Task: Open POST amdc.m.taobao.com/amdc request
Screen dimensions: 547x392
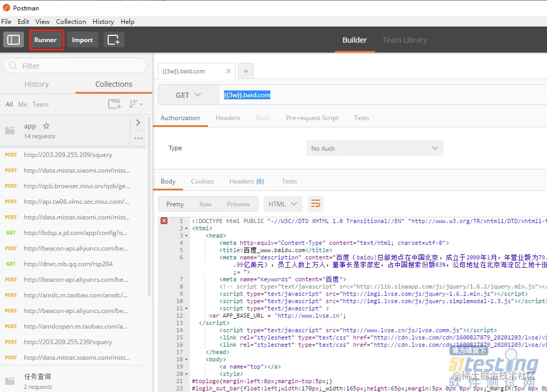Action: pos(73,295)
